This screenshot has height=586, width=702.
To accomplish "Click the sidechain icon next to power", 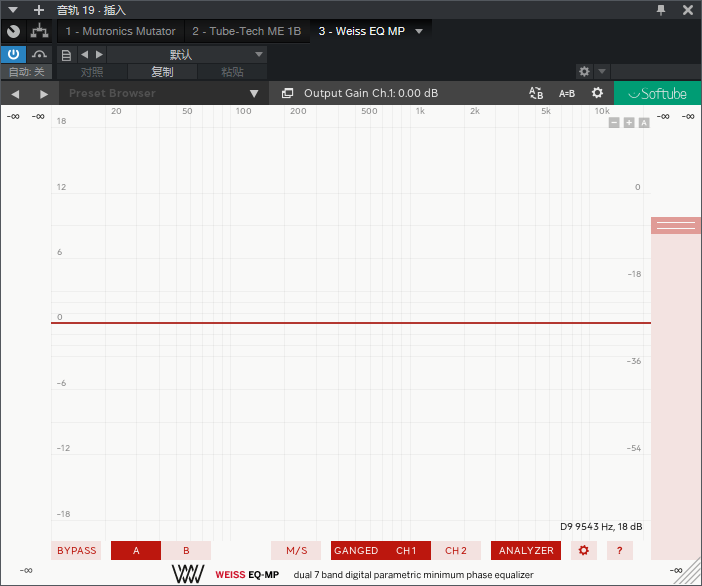I will pyautogui.click(x=39, y=55).
